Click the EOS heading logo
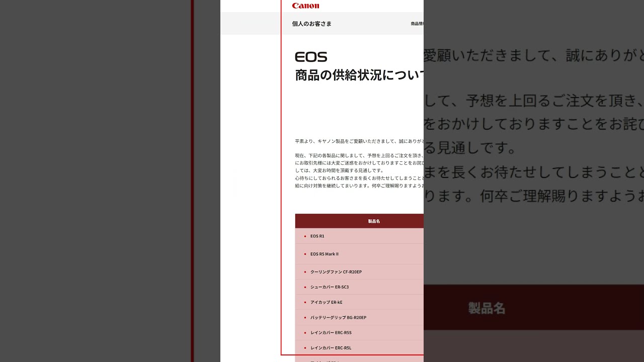Viewport: 644px width, 362px height. (x=311, y=57)
